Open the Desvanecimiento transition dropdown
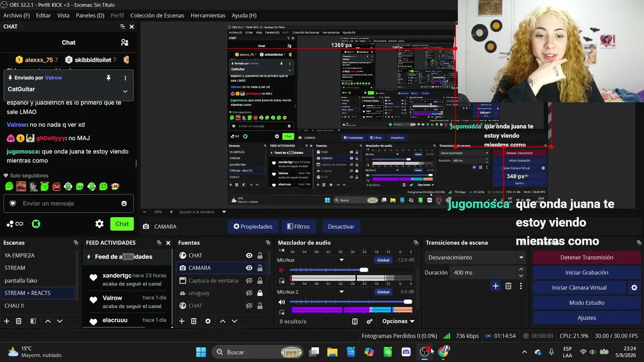Screen dimensions: 644x362 click(x=475, y=257)
